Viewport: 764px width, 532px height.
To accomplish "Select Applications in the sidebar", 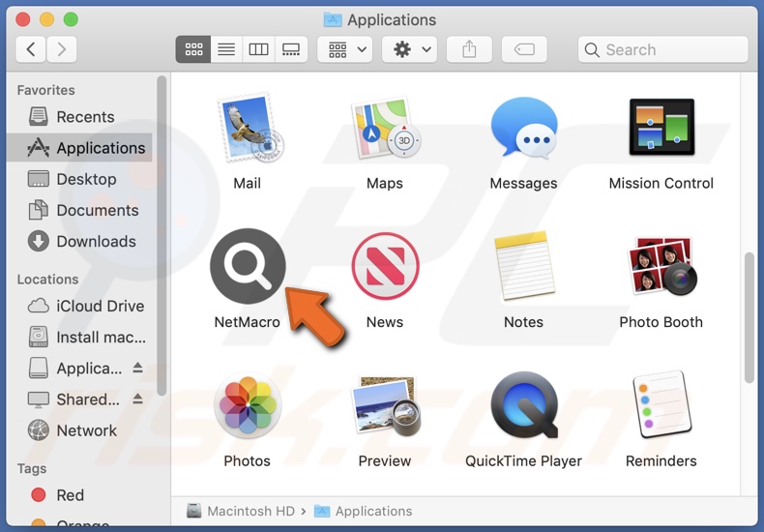I will tap(79, 148).
